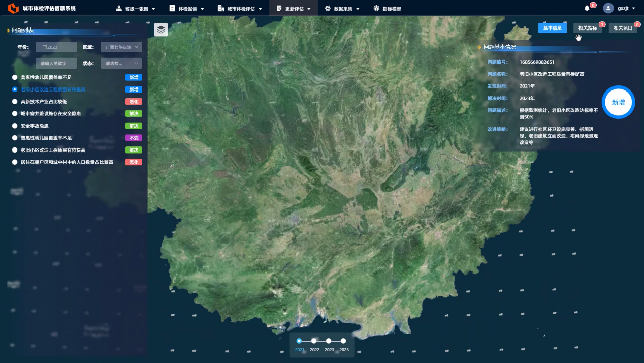
Task: Expand the 区域 region dropdown
Action: coord(121,47)
